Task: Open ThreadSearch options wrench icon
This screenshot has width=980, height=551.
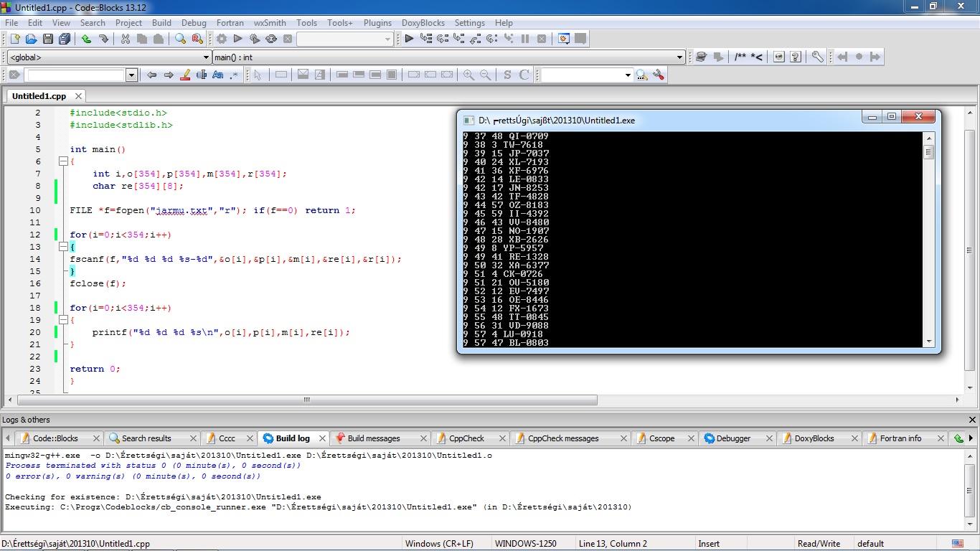Action: click(659, 75)
